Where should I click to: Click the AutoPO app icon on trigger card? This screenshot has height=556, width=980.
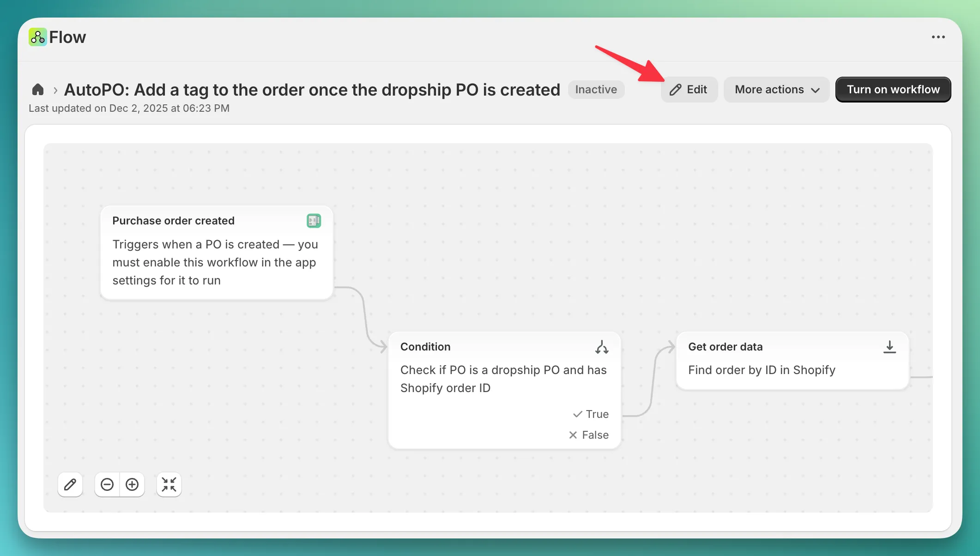314,221
